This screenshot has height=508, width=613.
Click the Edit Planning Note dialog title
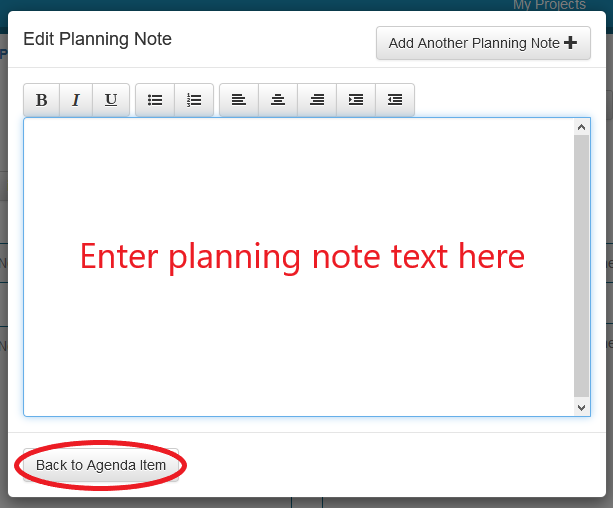click(x=98, y=40)
